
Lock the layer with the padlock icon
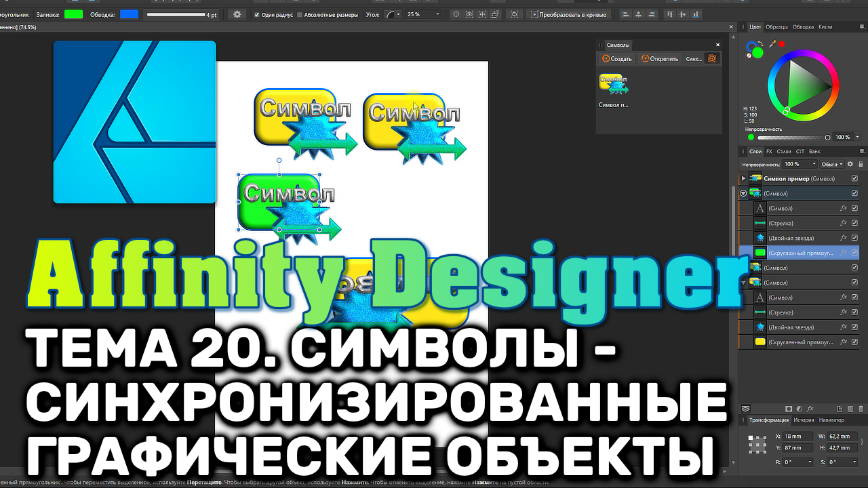point(861,164)
